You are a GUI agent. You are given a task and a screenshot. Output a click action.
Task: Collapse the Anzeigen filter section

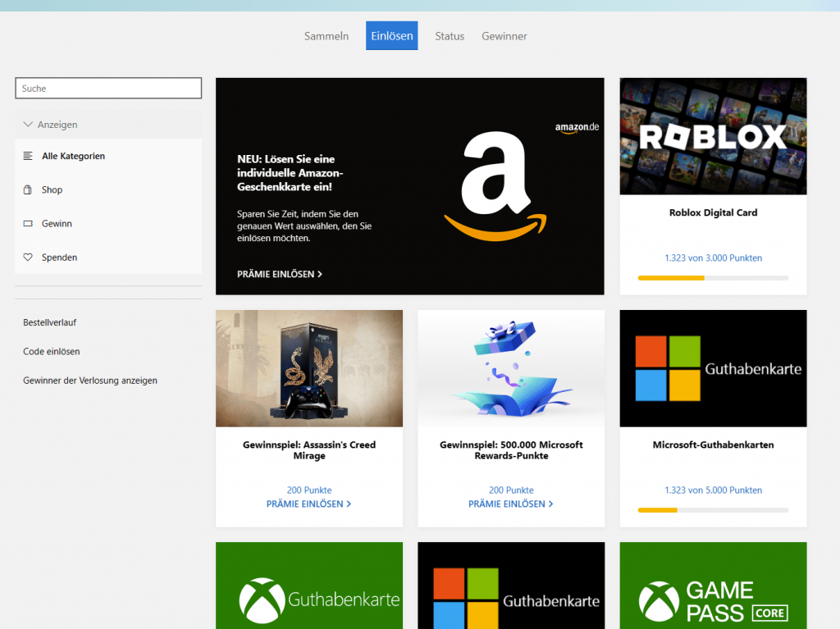click(108, 125)
